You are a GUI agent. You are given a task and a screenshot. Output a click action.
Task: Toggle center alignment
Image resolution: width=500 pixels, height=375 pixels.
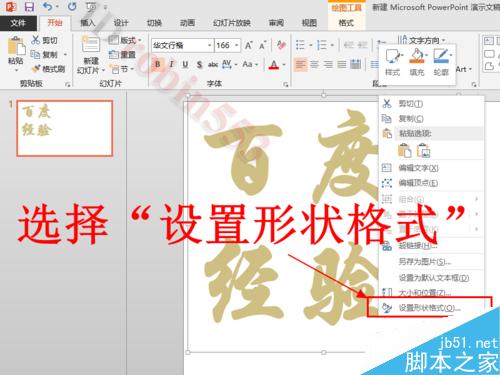(x=314, y=64)
